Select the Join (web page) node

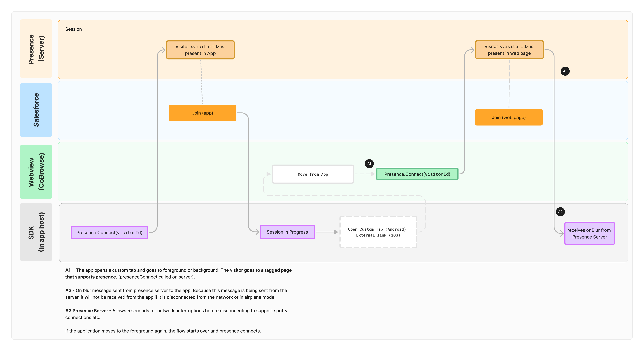(509, 117)
